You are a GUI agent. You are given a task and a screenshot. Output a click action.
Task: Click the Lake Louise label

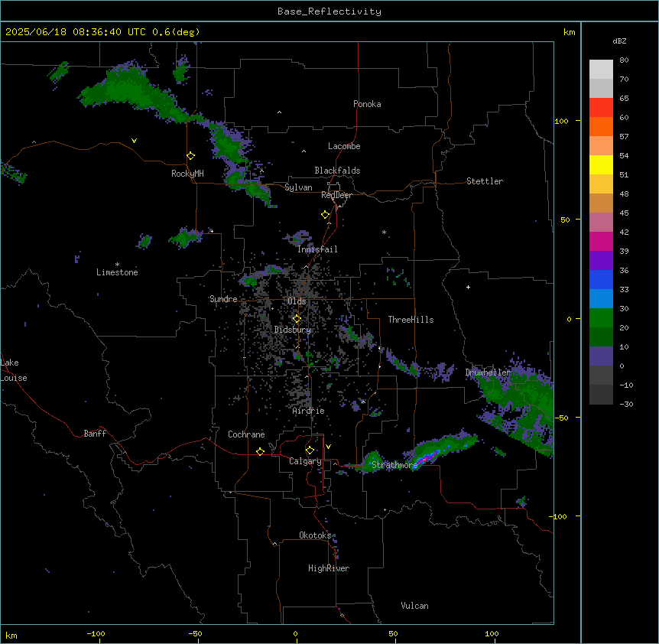pyautogui.click(x=14, y=370)
